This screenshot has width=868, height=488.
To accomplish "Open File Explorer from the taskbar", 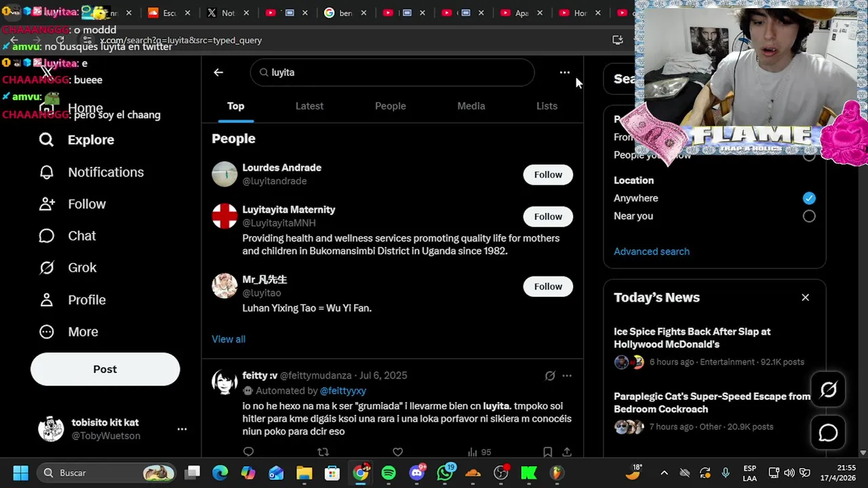I will point(304,473).
